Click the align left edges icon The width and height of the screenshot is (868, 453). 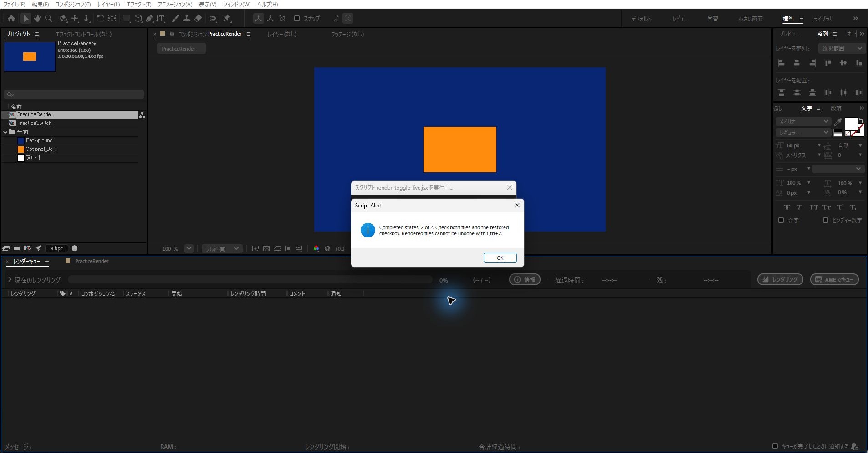781,63
